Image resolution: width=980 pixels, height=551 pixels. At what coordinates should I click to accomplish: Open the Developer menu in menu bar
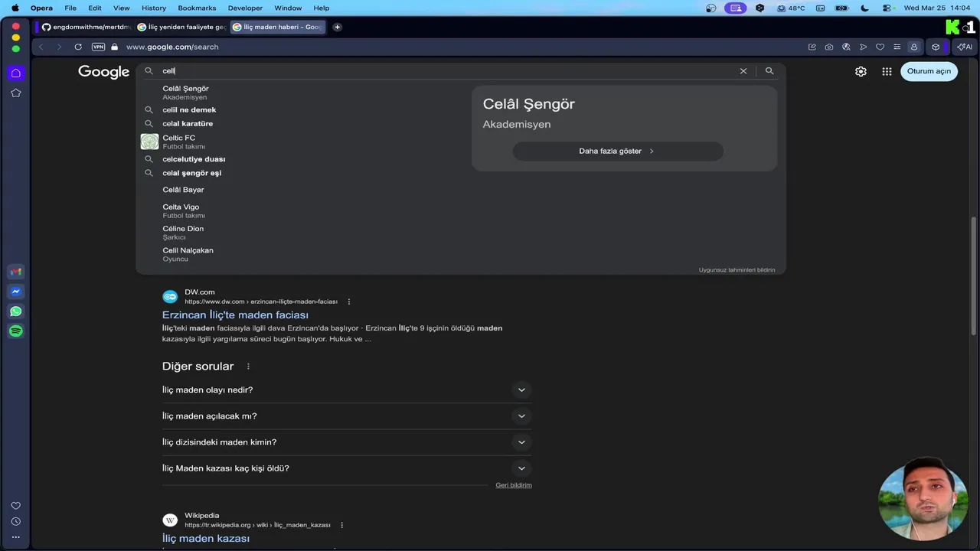(x=245, y=8)
